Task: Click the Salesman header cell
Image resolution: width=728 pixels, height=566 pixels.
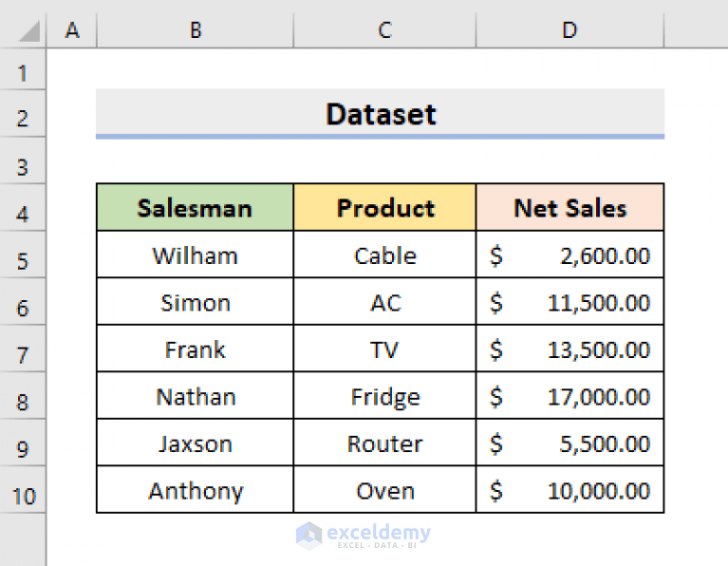Action: point(195,207)
